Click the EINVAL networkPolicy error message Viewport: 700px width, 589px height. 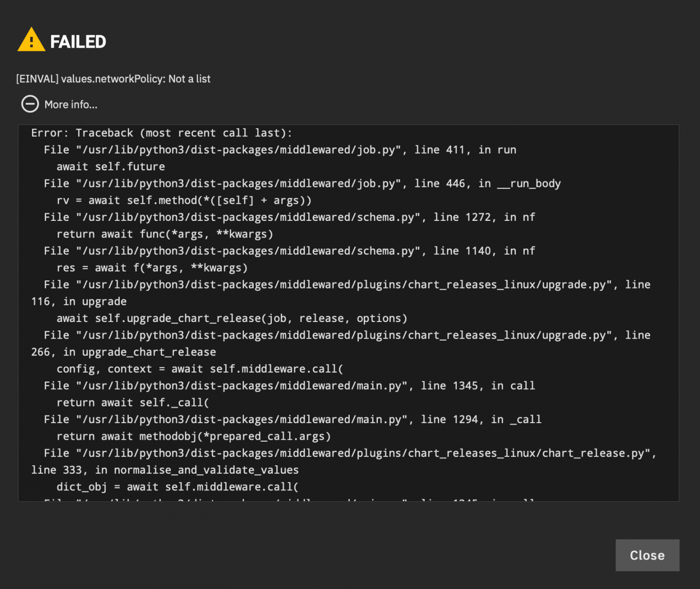[113, 79]
